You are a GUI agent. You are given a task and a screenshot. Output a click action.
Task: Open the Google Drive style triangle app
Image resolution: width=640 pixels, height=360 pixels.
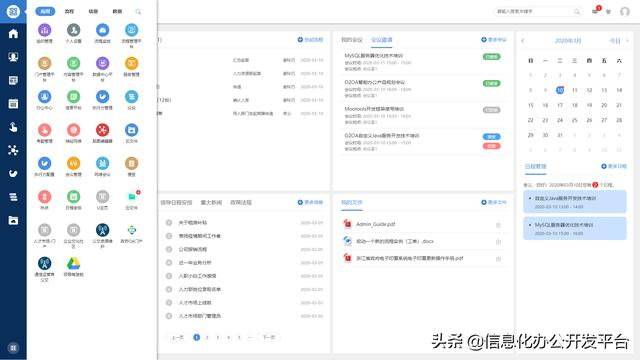coord(73,264)
